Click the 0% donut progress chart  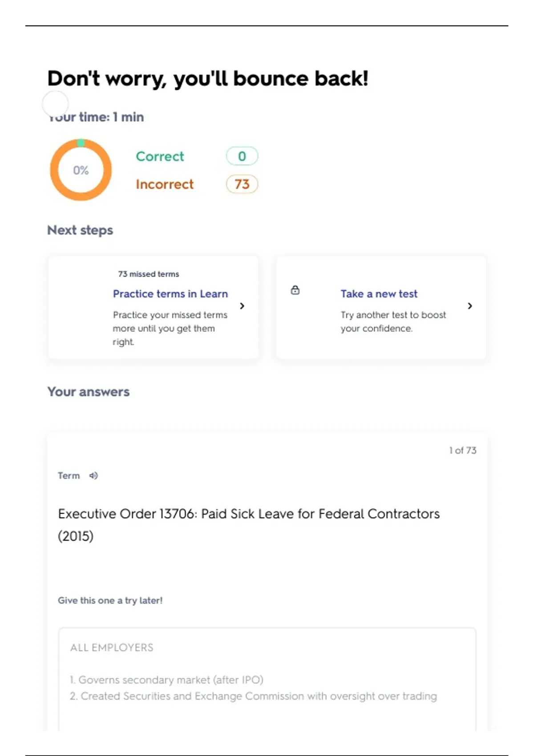pyautogui.click(x=81, y=170)
